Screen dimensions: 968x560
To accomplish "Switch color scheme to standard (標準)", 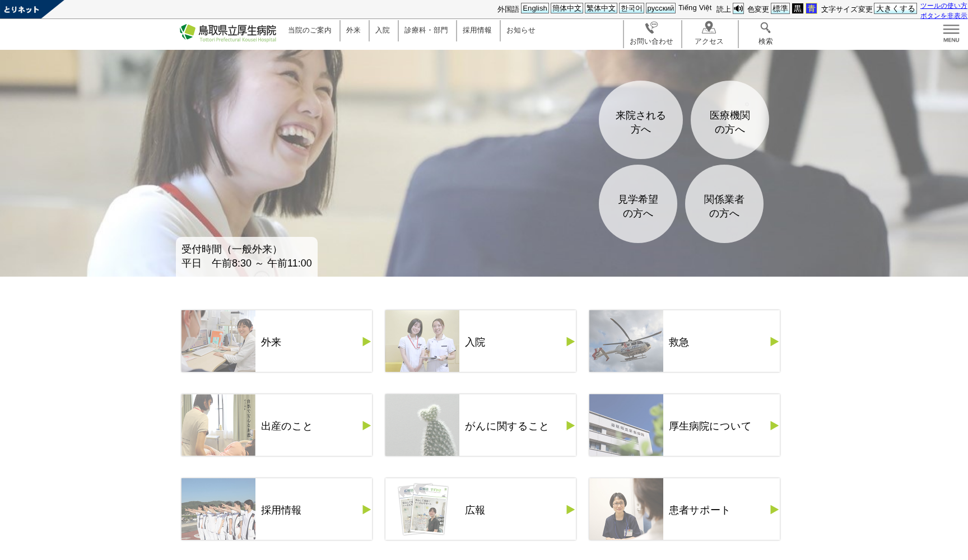I will pos(780,8).
